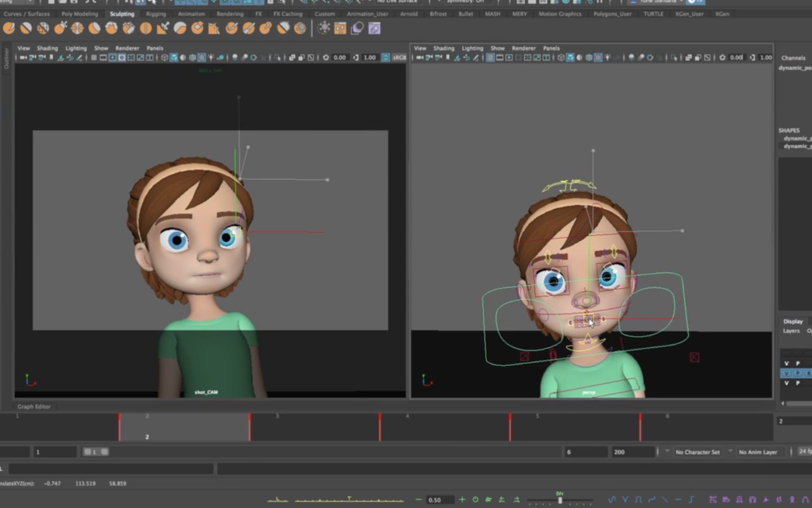The height and width of the screenshot is (508, 812).
Task: Switch to the MASH shelf tab
Action: tap(493, 14)
